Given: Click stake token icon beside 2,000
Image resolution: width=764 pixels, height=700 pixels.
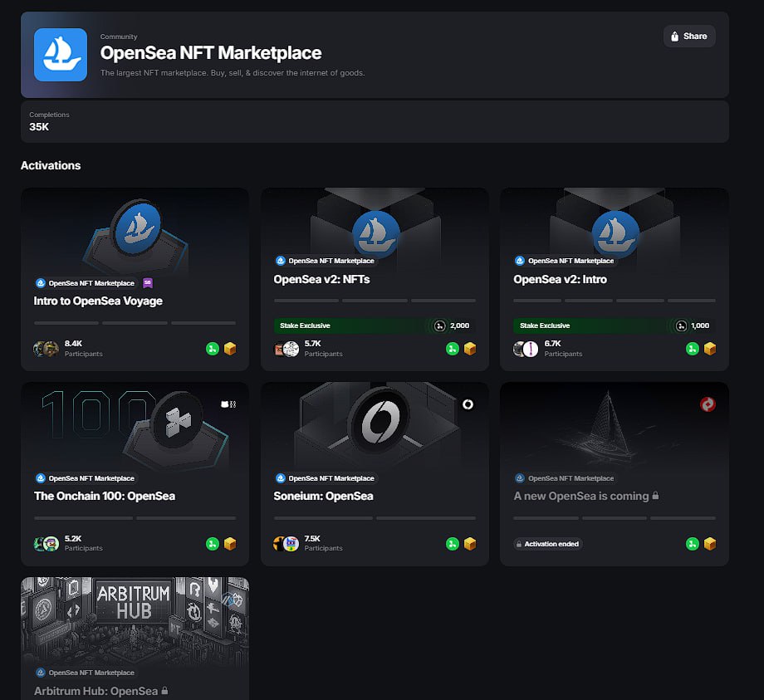Looking at the screenshot, I should [x=439, y=326].
